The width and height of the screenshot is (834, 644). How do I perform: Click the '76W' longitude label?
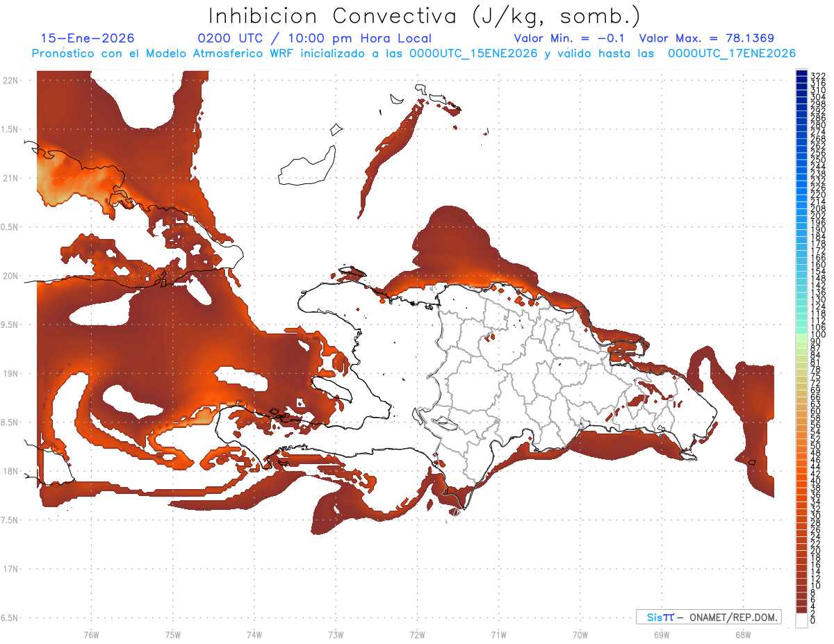91,635
